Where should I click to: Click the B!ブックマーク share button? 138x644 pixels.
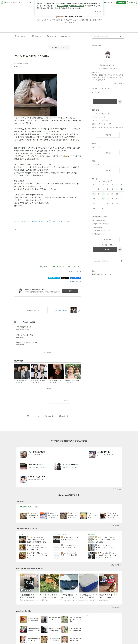pos(54,278)
